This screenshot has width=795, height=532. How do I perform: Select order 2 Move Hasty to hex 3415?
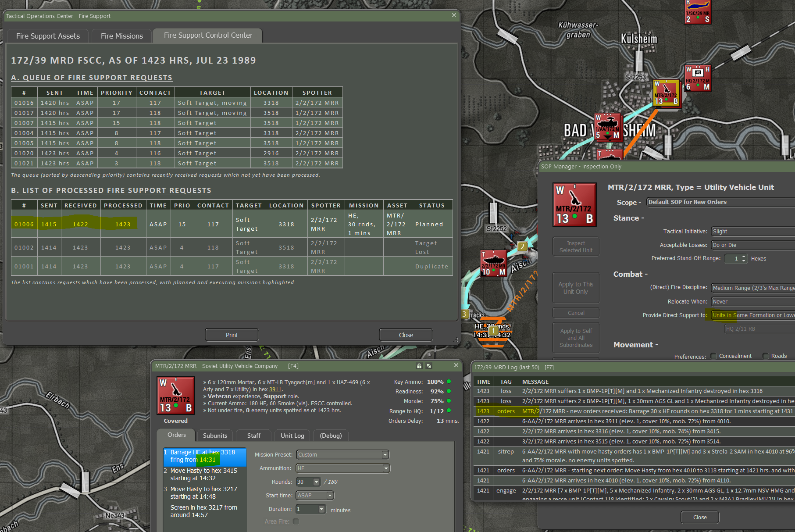pyautogui.click(x=204, y=475)
